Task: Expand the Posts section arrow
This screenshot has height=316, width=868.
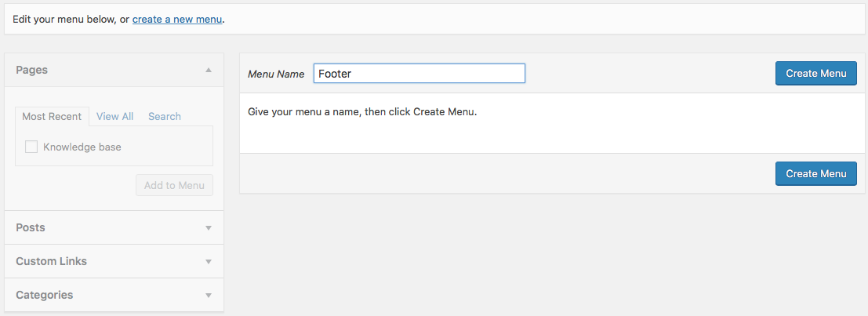Action: (x=209, y=227)
